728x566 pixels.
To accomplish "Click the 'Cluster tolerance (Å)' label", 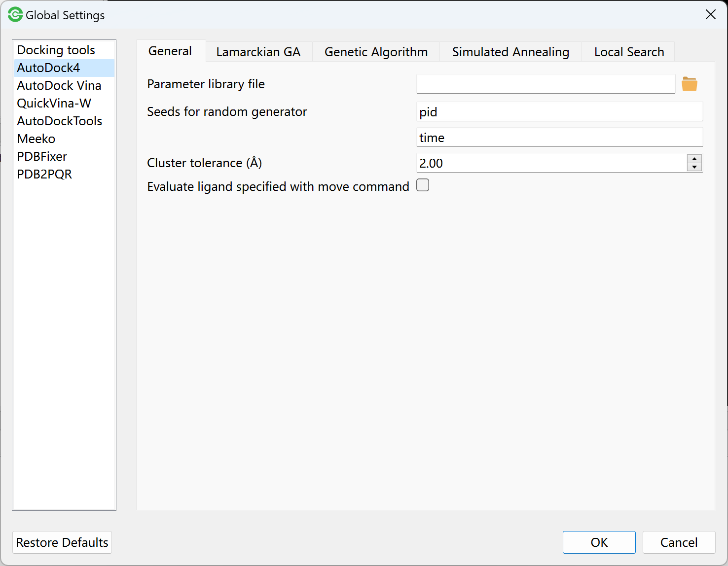I will click(204, 163).
